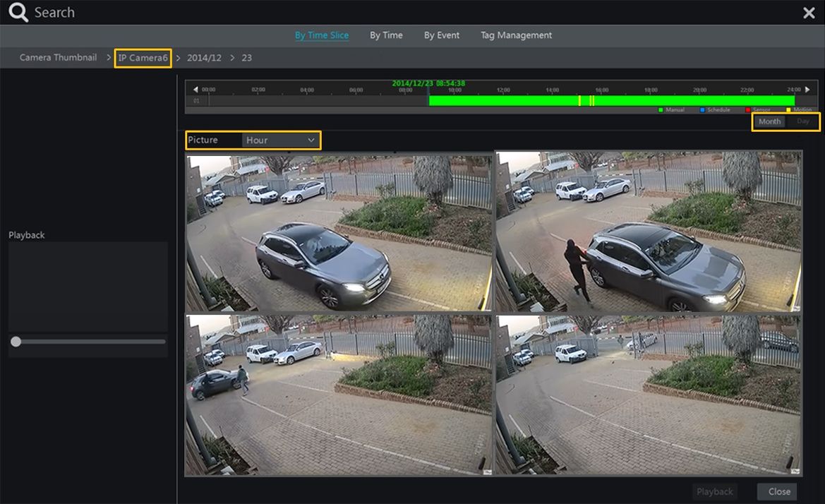Open the By Time tab
The height and width of the screenshot is (504, 825).
point(386,35)
